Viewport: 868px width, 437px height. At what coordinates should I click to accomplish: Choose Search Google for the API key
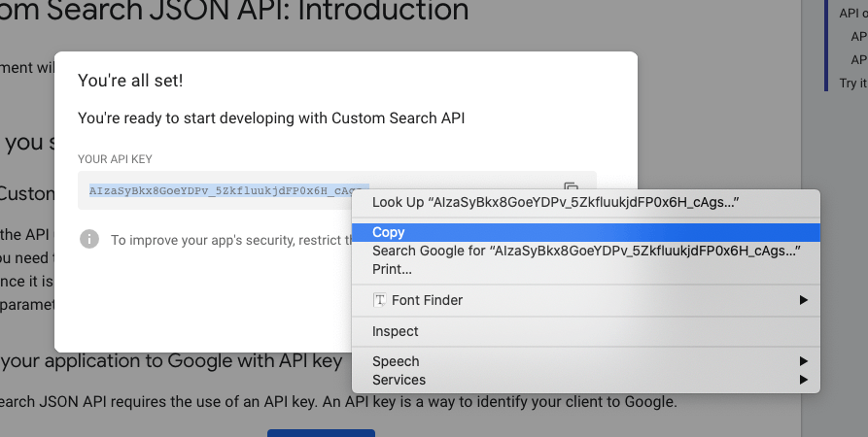[586, 251]
